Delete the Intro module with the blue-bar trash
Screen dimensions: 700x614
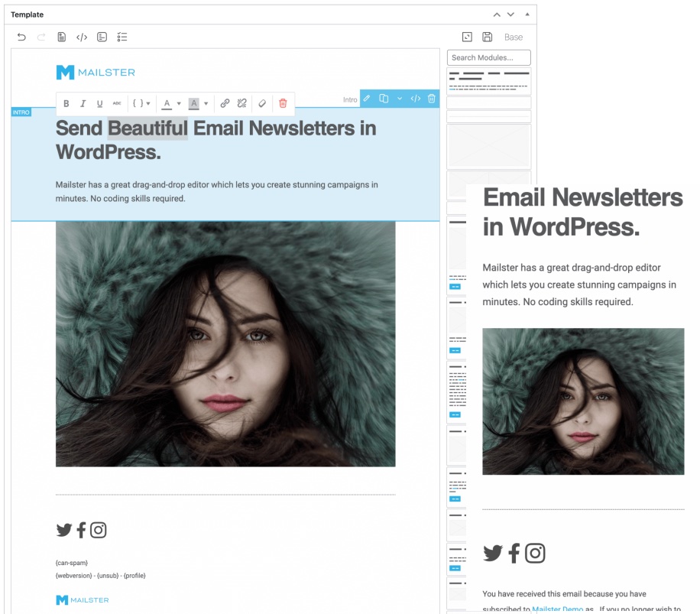[431, 99]
